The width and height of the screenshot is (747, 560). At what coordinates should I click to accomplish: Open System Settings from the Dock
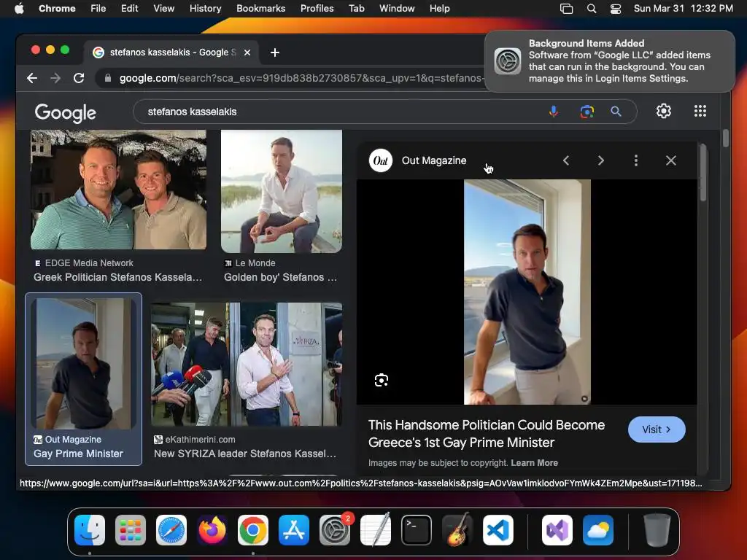pos(334,530)
